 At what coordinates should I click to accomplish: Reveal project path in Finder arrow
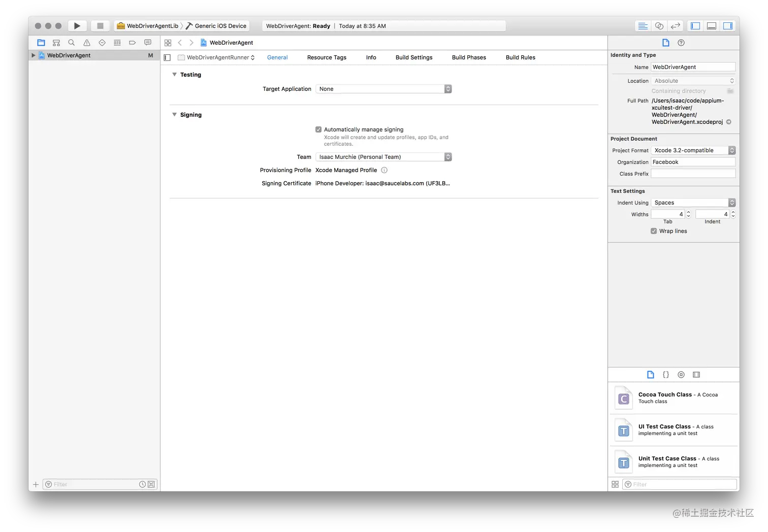(x=729, y=122)
